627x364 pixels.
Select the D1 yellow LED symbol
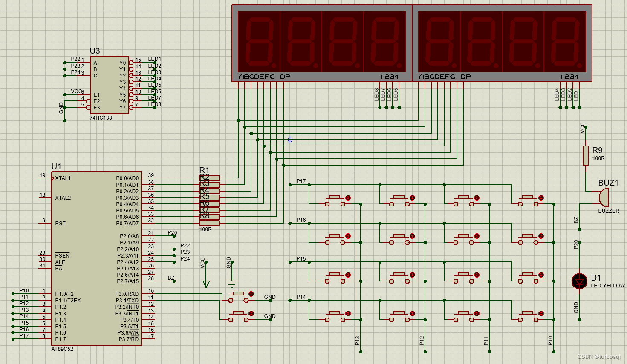[x=579, y=281]
